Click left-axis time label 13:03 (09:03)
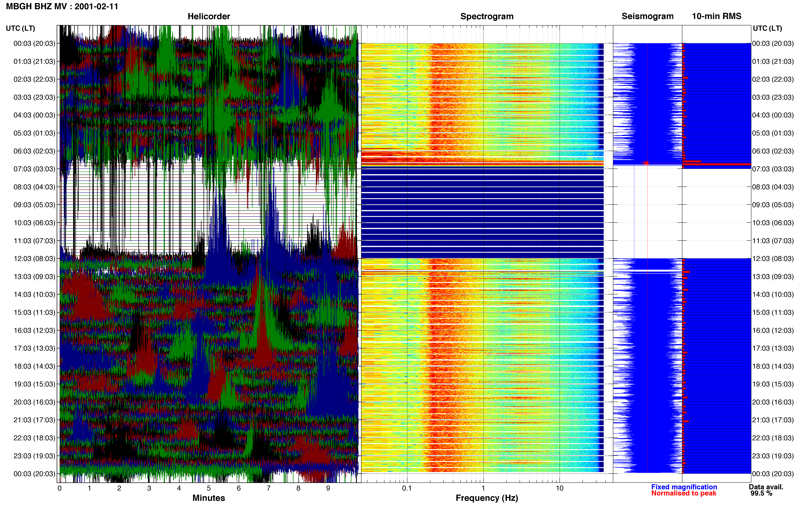The image size is (812, 508). [34, 277]
